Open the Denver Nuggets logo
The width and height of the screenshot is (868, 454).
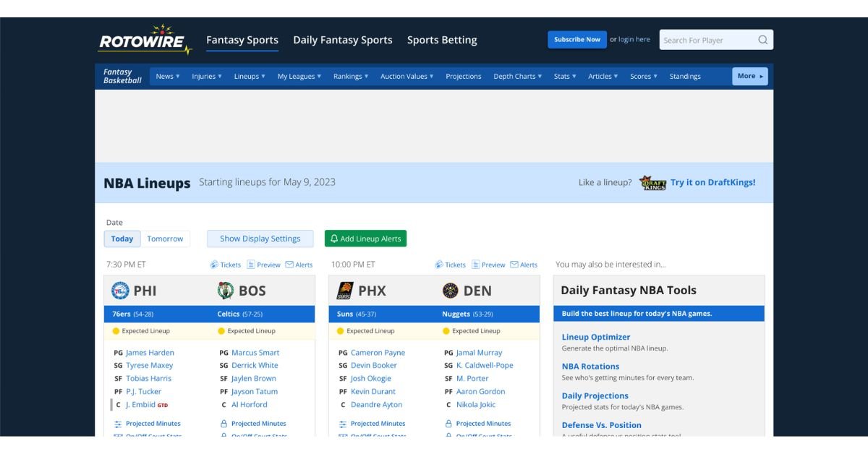pos(449,290)
